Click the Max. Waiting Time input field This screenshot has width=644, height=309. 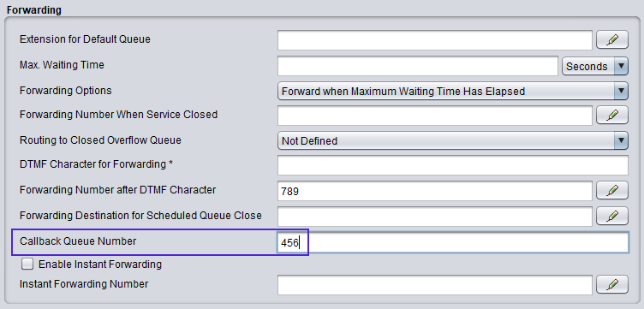point(418,66)
